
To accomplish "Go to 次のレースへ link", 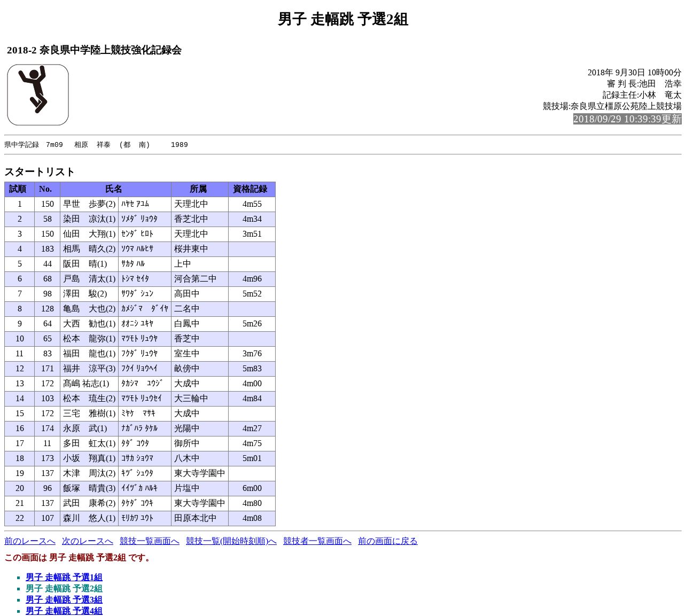I will (88, 541).
